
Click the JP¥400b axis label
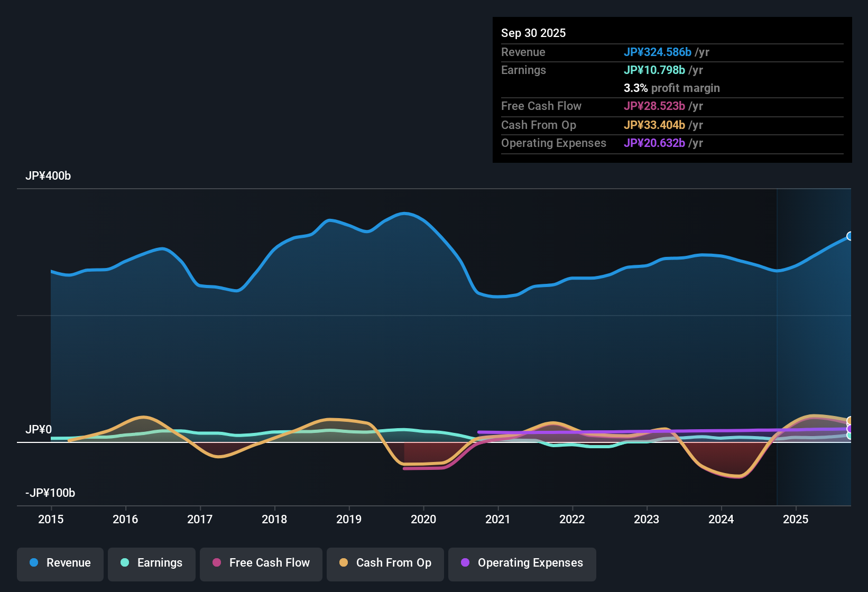pyautogui.click(x=48, y=176)
